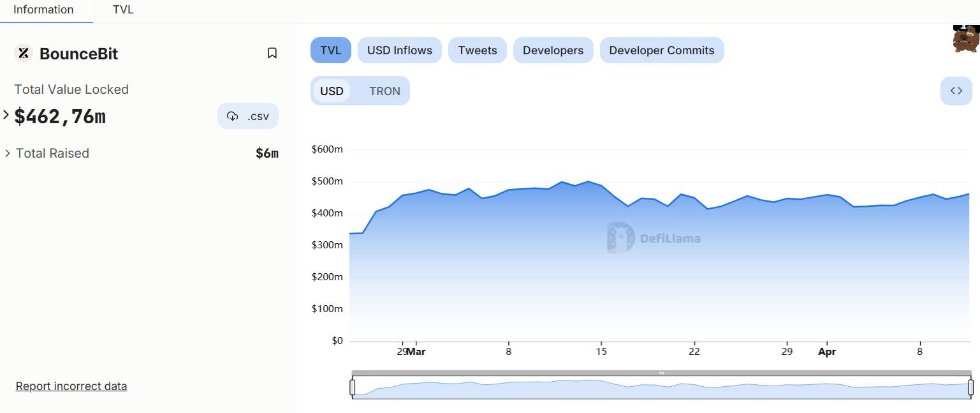Click the left handle of range slider
Screen dimensions: 980x413
pos(352,387)
